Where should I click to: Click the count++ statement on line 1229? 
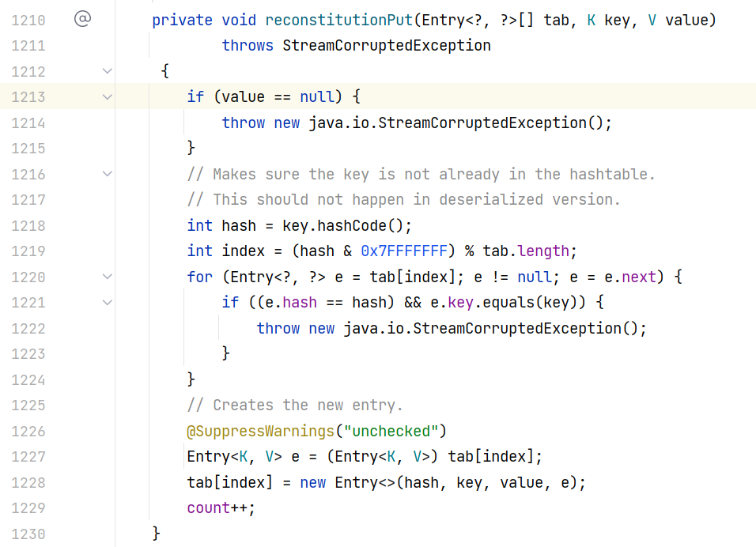coord(221,507)
